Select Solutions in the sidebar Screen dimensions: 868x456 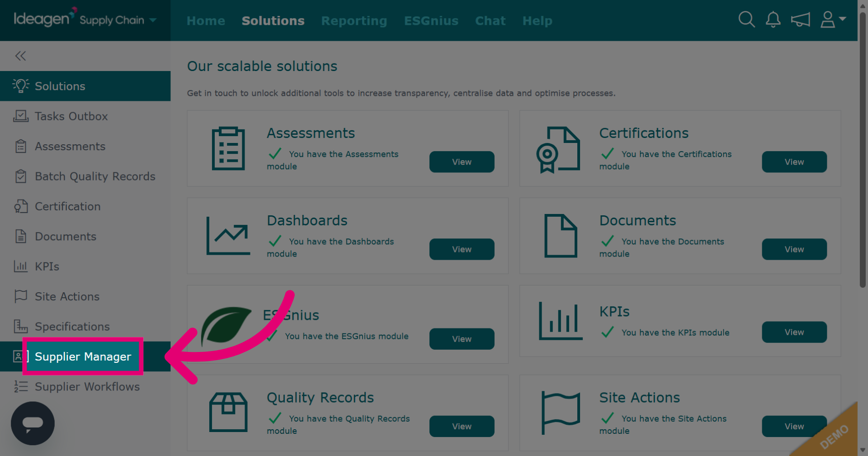(x=85, y=86)
